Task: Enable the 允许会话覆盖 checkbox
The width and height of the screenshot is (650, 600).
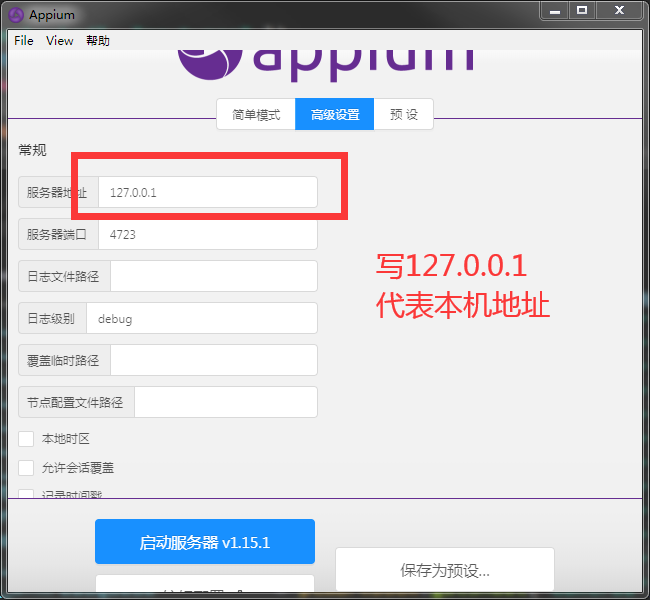Action: (x=26, y=468)
